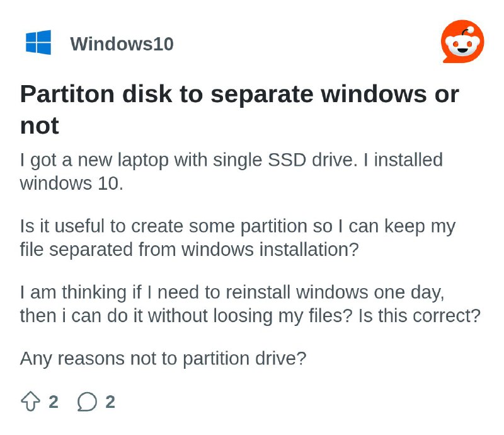The image size is (504, 435).
Task: Click the 'windows 10.' text line
Action: pos(72,183)
